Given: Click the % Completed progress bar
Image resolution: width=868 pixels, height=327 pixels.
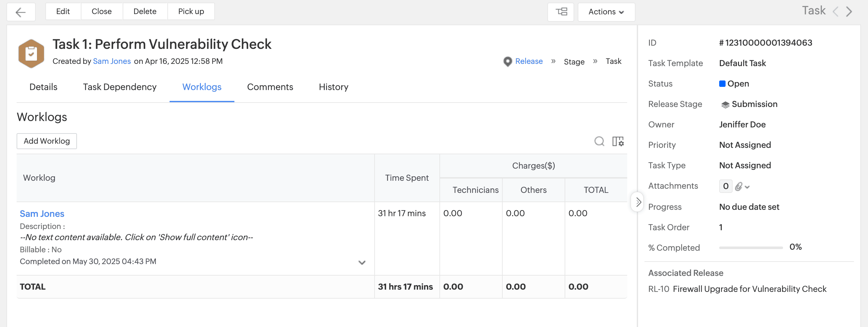Looking at the screenshot, I should (x=750, y=248).
